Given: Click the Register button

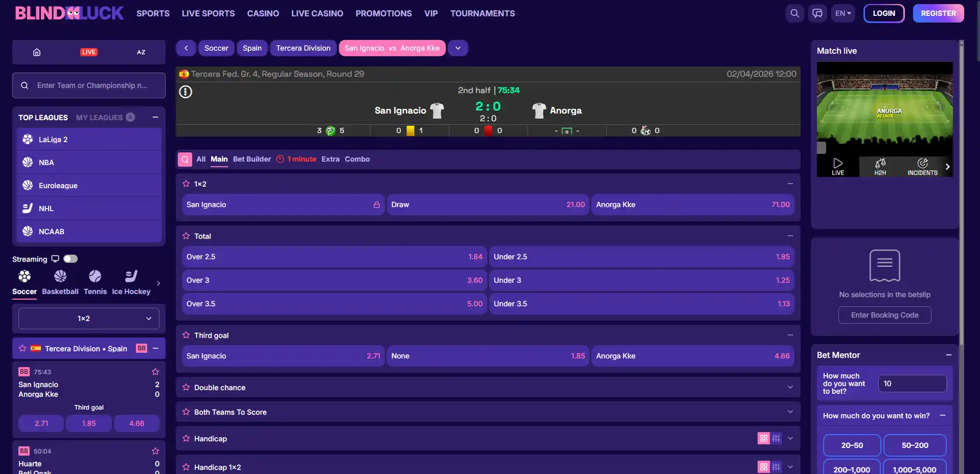Looking at the screenshot, I should pyautogui.click(x=939, y=13).
